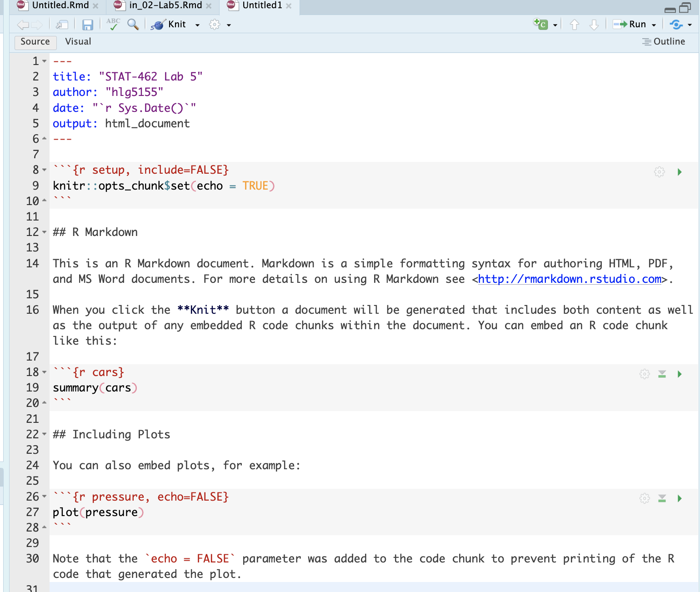The image size is (700, 592).
Task: Switch to the in_02-Lab5.Rmd tab
Action: pyautogui.click(x=165, y=5)
